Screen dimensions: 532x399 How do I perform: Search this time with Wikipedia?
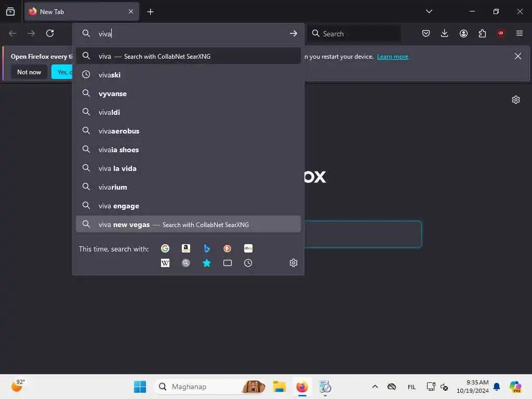(165, 263)
